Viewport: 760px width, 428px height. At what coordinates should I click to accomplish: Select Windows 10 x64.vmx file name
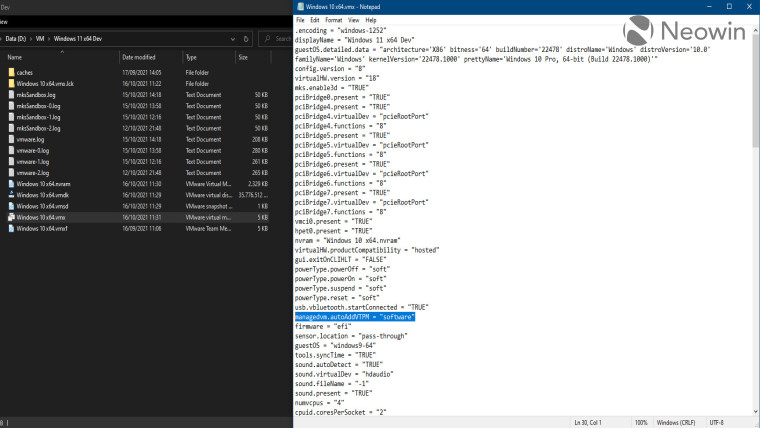[x=41, y=218]
